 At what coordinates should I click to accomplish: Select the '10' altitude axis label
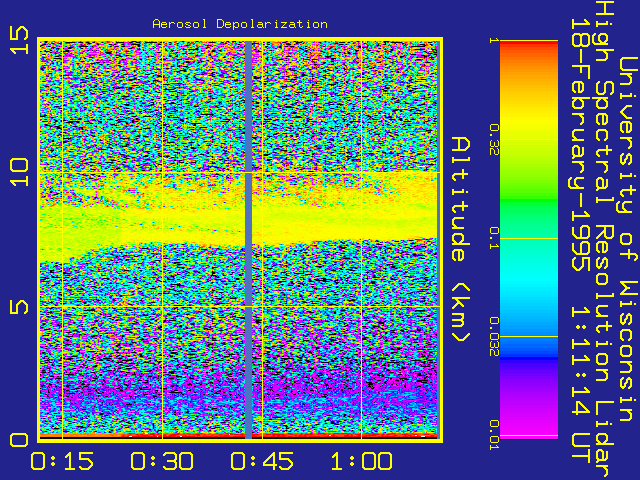tap(20, 173)
